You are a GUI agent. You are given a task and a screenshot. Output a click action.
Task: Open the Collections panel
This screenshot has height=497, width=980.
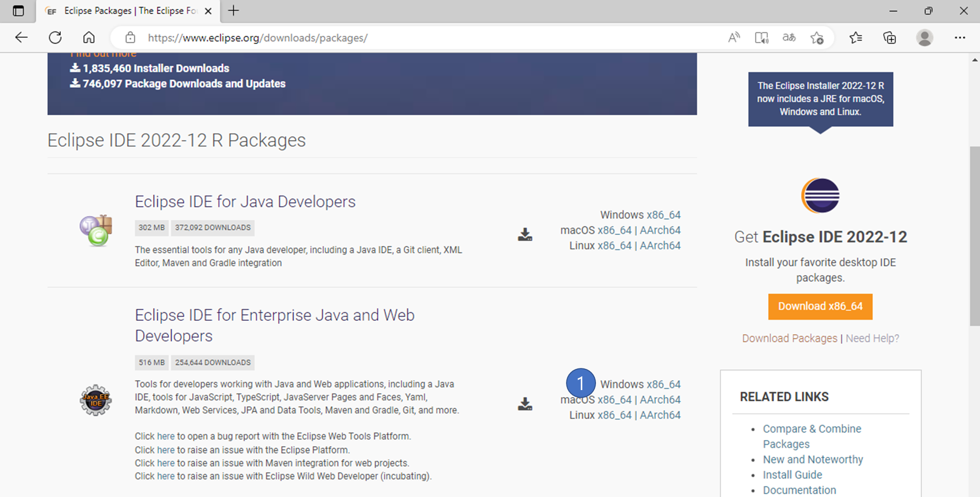coord(889,38)
